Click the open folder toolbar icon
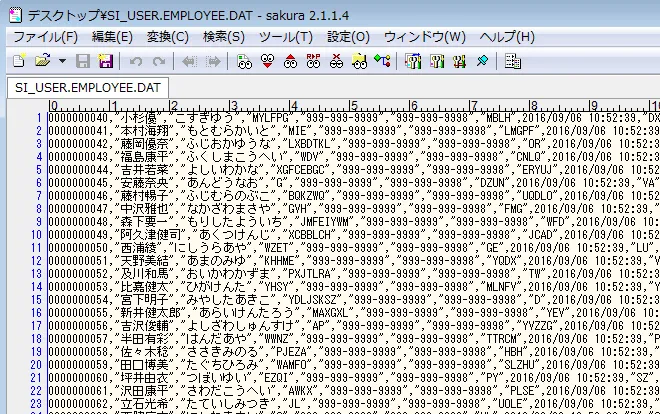Screen dimensions: 660x414 pyautogui.click(x=43, y=61)
